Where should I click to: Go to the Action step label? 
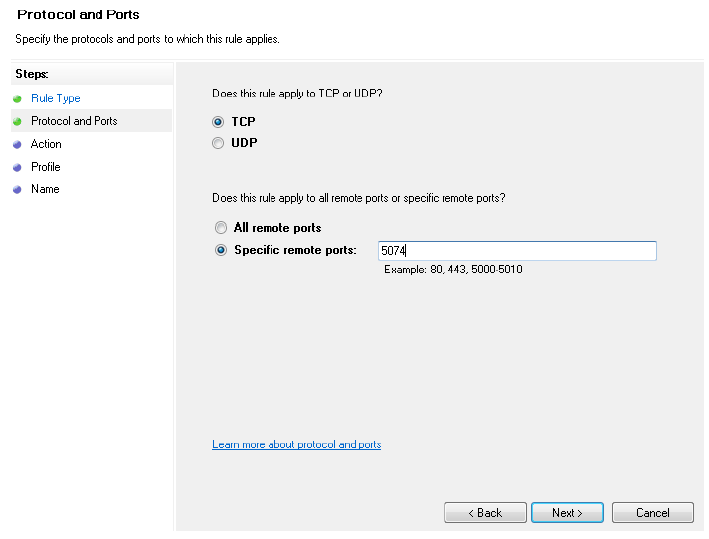point(46,144)
